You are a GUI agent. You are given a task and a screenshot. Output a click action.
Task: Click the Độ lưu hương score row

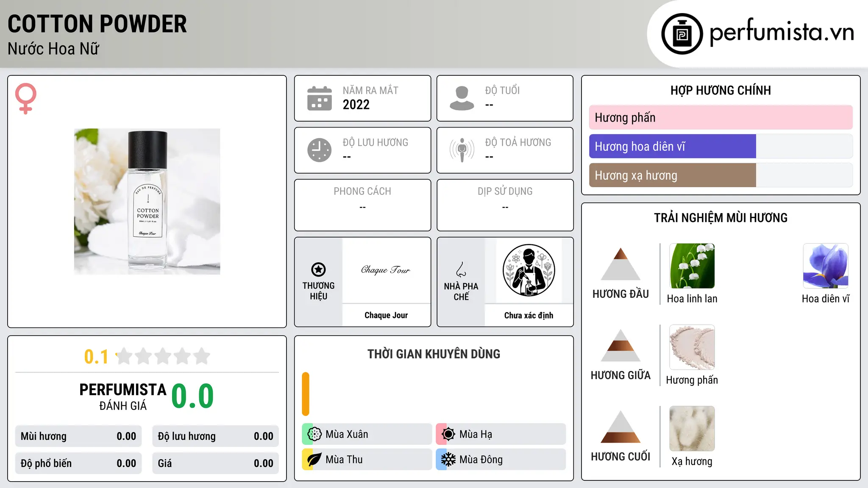(x=215, y=436)
